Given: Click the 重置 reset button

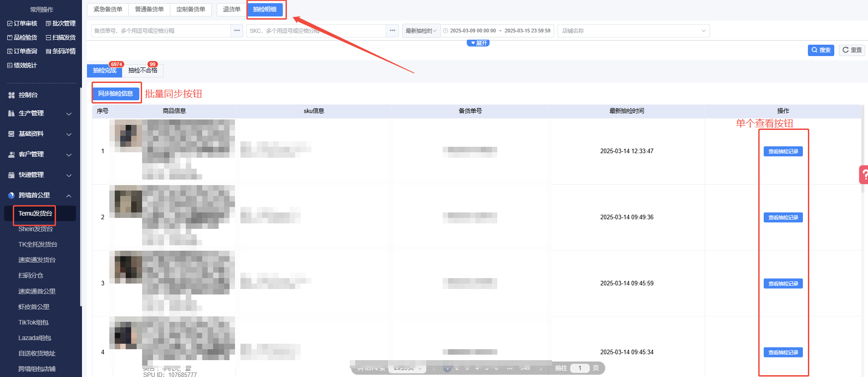Looking at the screenshot, I should [x=852, y=50].
